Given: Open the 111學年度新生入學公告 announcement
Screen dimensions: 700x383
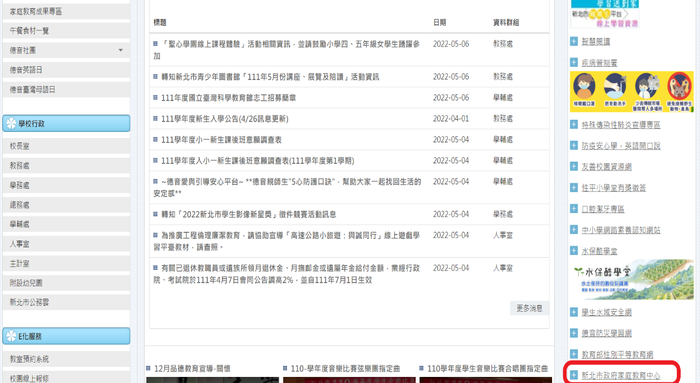Looking at the screenshot, I should pos(225,119).
